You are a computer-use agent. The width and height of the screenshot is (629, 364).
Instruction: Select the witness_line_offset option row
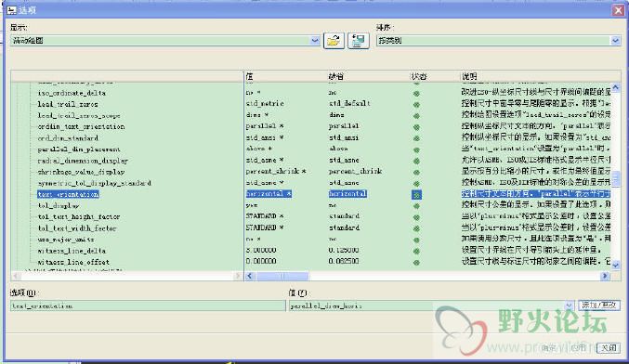coord(73,262)
